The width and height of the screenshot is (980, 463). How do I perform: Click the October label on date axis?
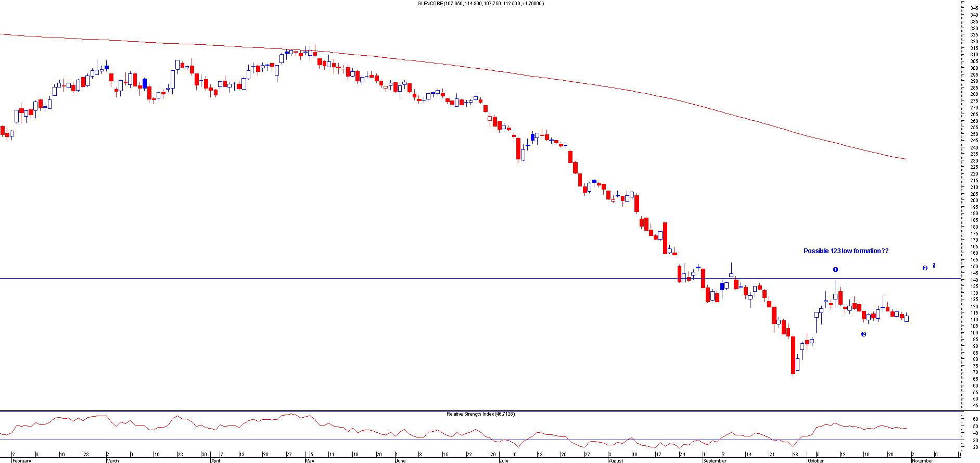pyautogui.click(x=816, y=460)
